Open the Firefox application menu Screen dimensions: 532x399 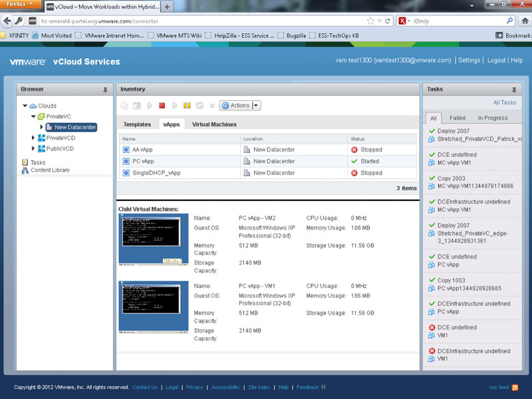point(21,5)
